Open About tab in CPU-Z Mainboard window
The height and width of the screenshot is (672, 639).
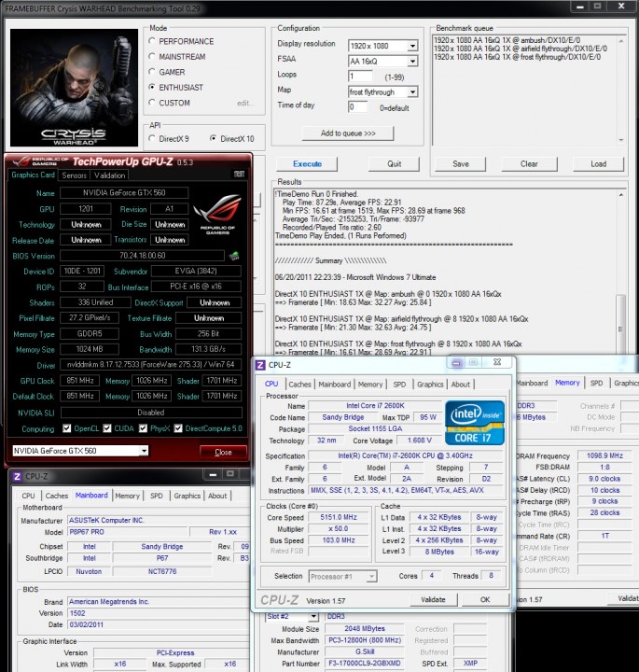pyautogui.click(x=217, y=496)
